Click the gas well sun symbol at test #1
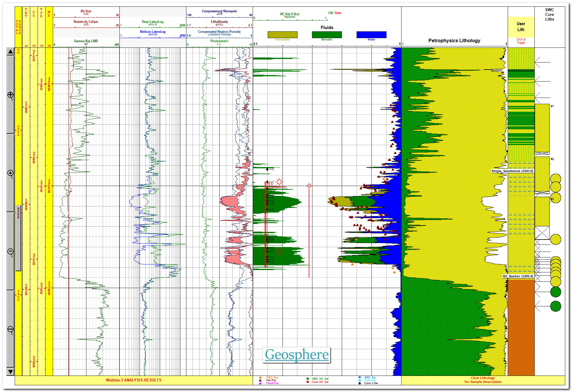This screenshot has width=572, height=392. point(279,182)
